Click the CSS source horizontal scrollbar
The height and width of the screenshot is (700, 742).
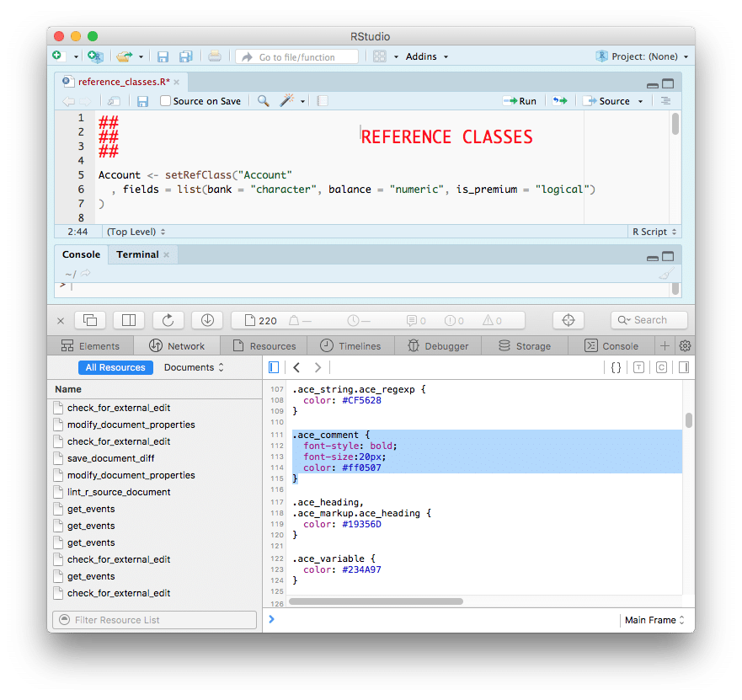click(x=376, y=601)
